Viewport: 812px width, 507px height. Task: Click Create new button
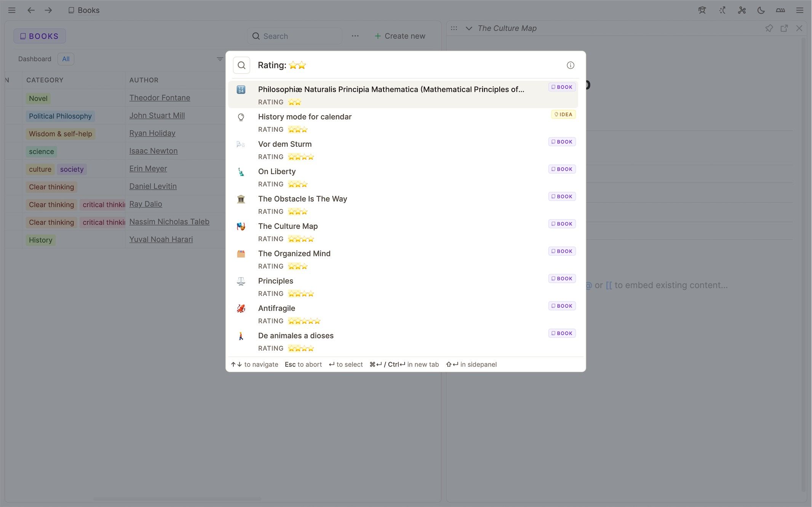(400, 36)
